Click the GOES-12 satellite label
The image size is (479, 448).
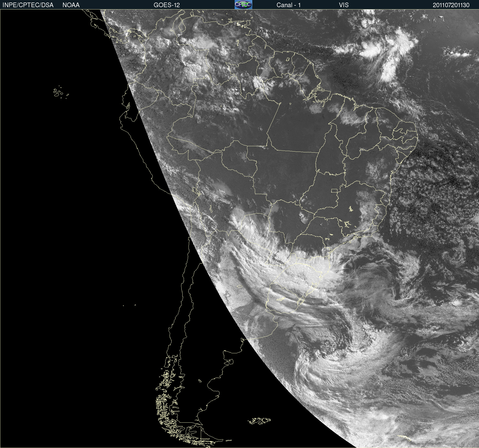click(x=167, y=5)
